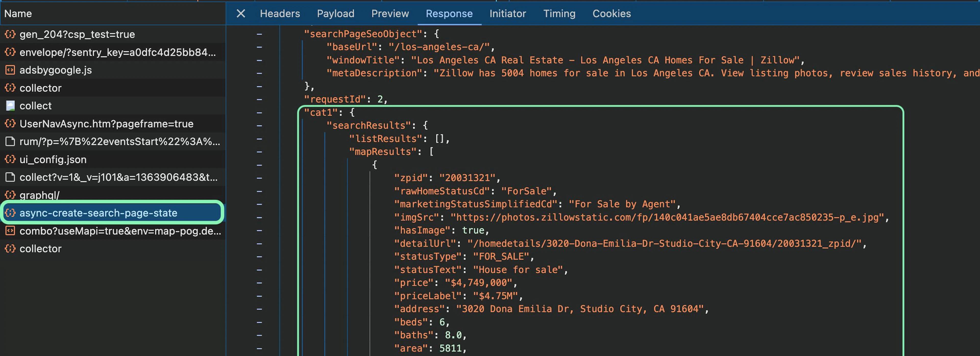
Task: Select the ui_config.json request
Action: tap(113, 159)
